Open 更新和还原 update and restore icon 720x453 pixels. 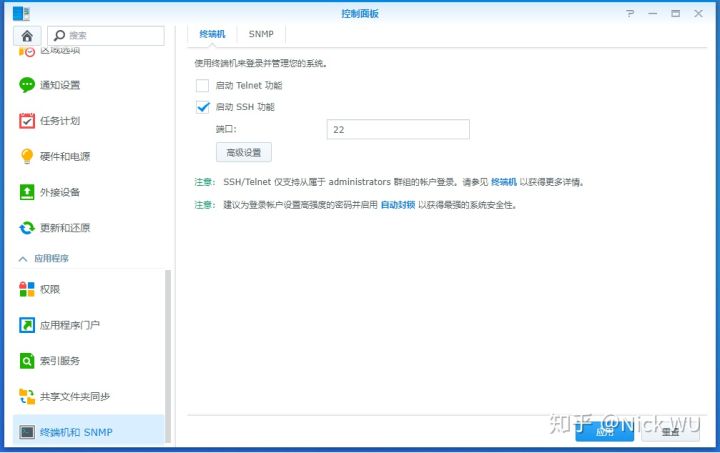tap(27, 228)
